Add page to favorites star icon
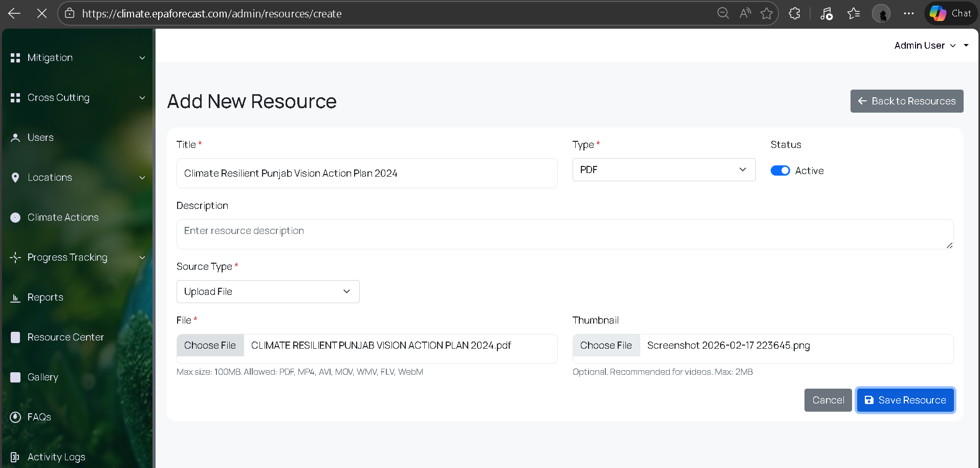980x468 pixels. (766, 14)
